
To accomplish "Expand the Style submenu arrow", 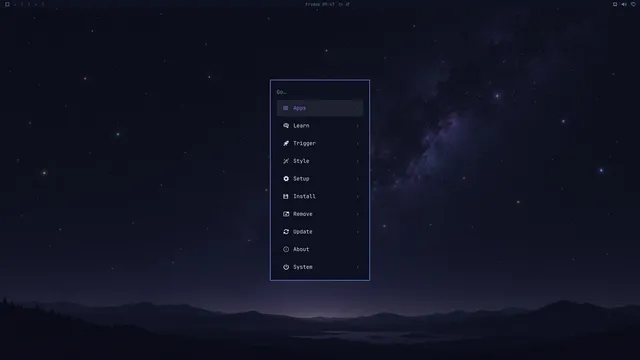I will [358, 161].
